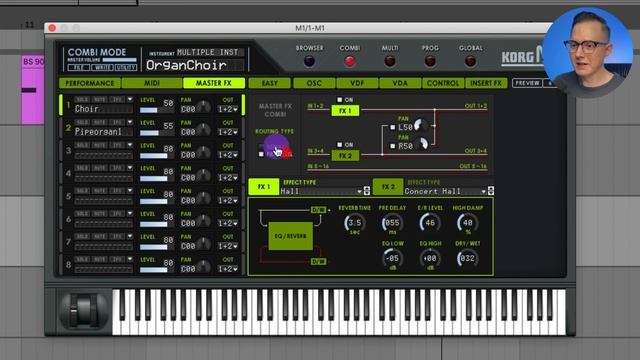Viewport: 640px width, 360px height.
Task: Click the pan knob for timbre 2 Pipeorgan
Action: (204, 130)
